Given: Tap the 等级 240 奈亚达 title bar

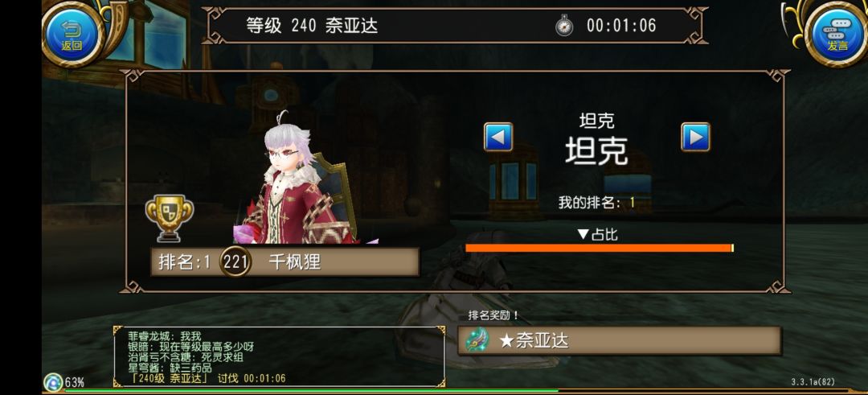Looking at the screenshot, I should [x=454, y=26].
